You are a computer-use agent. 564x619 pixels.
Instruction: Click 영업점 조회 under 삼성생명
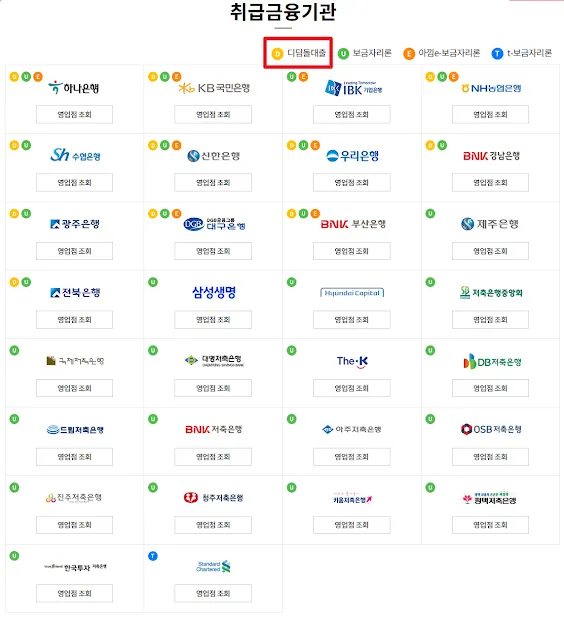213,320
